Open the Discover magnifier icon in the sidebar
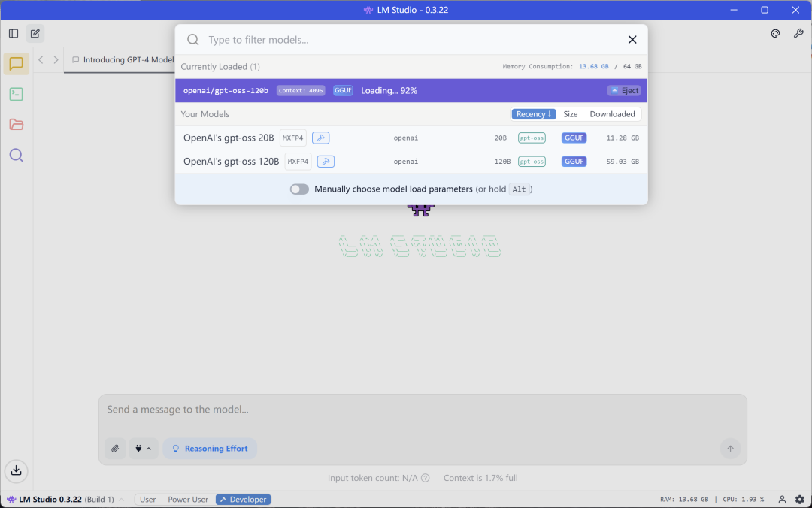812x508 pixels. click(x=16, y=155)
